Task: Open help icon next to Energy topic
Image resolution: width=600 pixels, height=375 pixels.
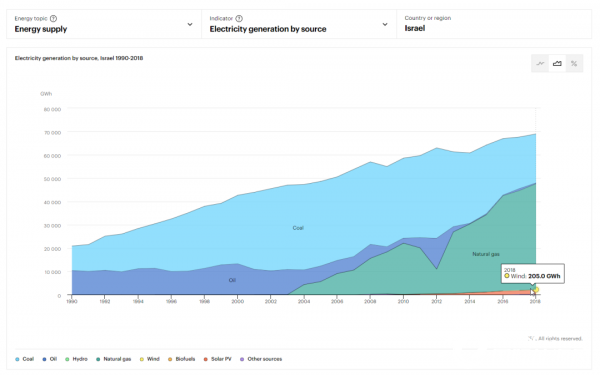Action: [x=54, y=18]
